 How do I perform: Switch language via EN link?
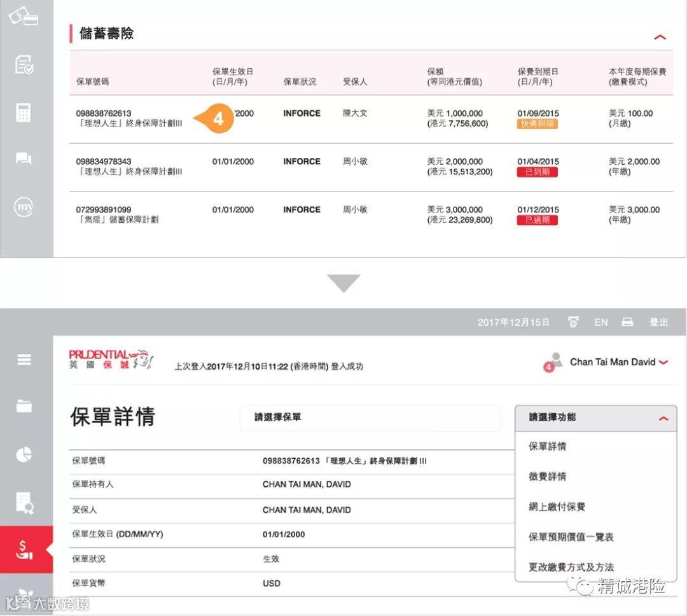point(601,322)
